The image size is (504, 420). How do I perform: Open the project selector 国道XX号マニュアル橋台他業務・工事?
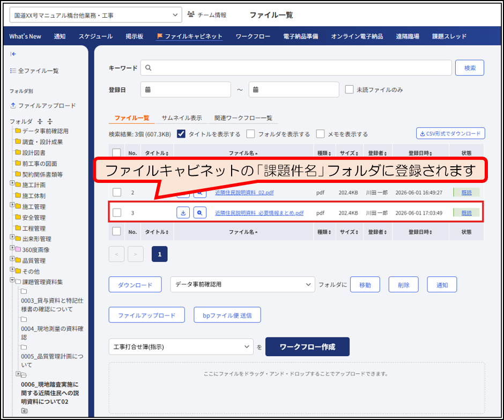click(96, 15)
